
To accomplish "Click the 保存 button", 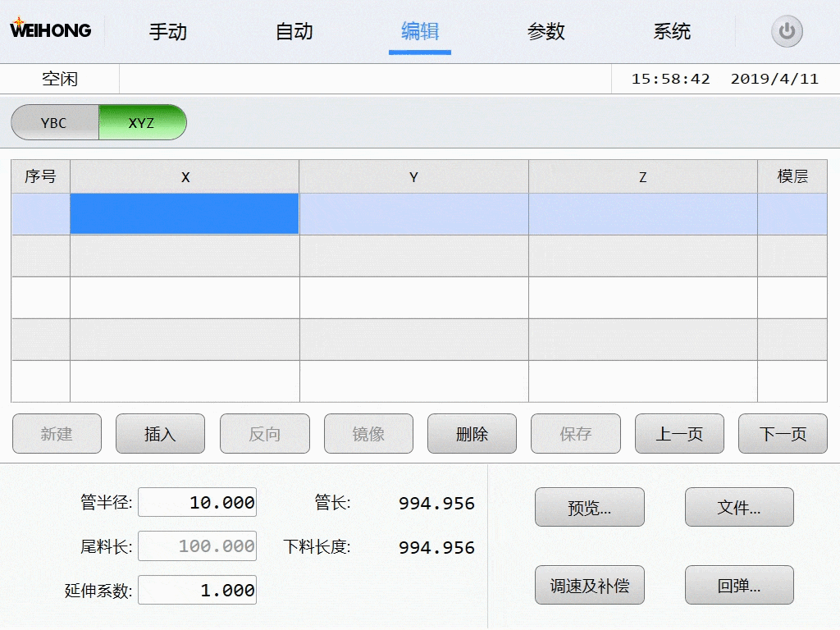I will (576, 433).
